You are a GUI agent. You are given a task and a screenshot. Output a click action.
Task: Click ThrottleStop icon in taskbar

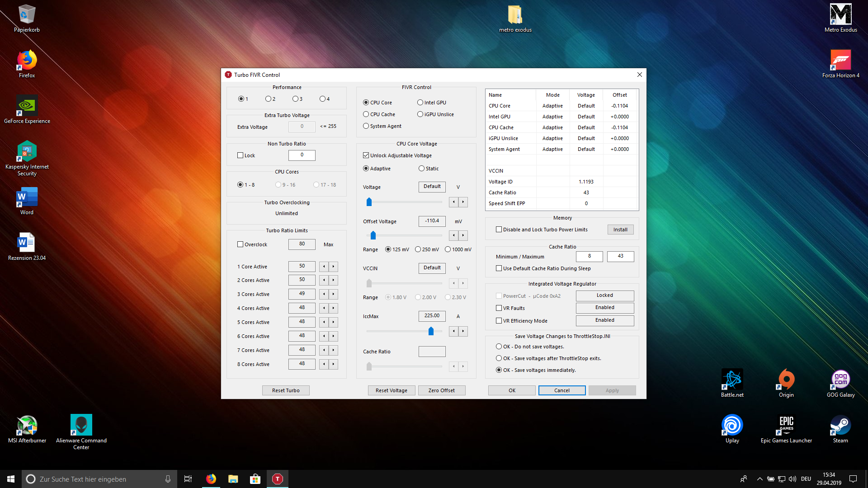pyautogui.click(x=278, y=479)
